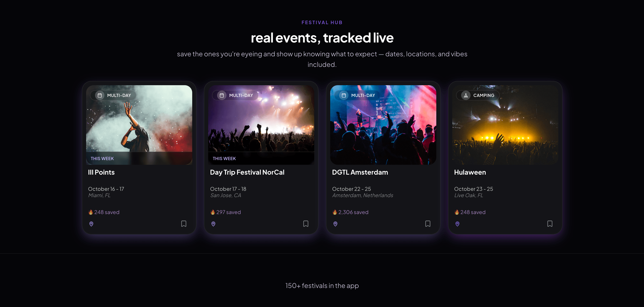Click the location pin for Day Trip Festival NorCal
This screenshot has height=307, width=644.
coord(213,224)
